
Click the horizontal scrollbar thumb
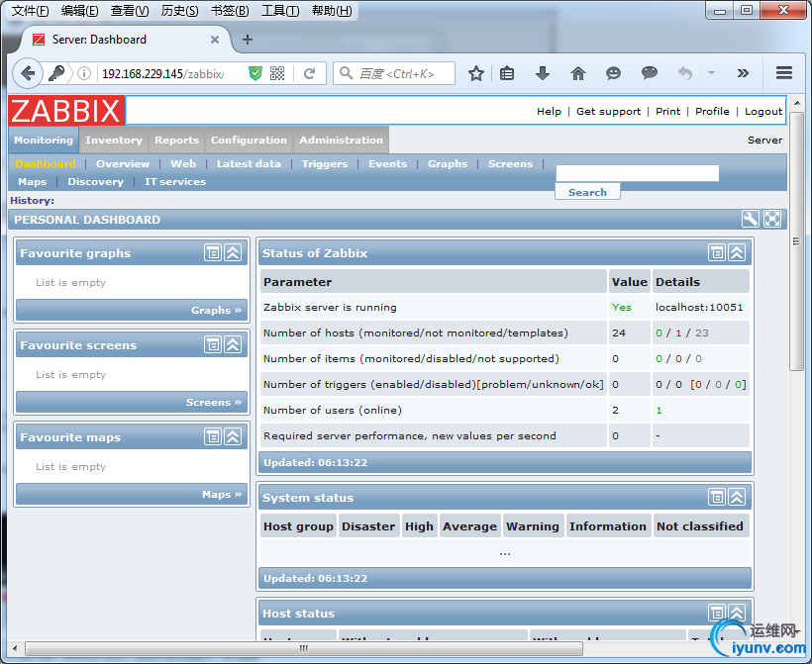click(x=304, y=648)
